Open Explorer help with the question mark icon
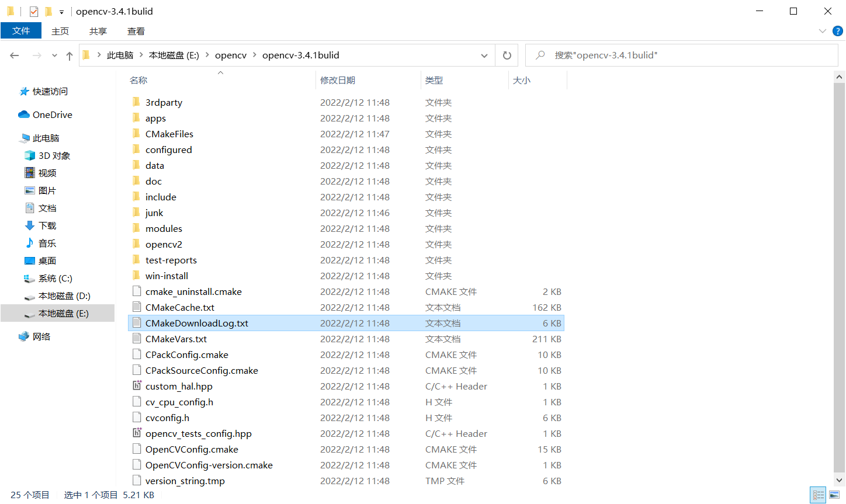 pos(839,31)
